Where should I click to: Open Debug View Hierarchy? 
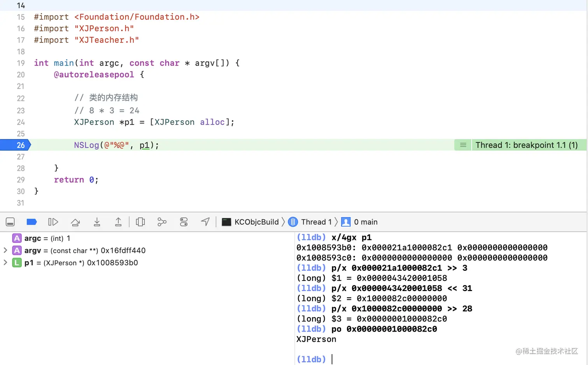click(x=140, y=222)
